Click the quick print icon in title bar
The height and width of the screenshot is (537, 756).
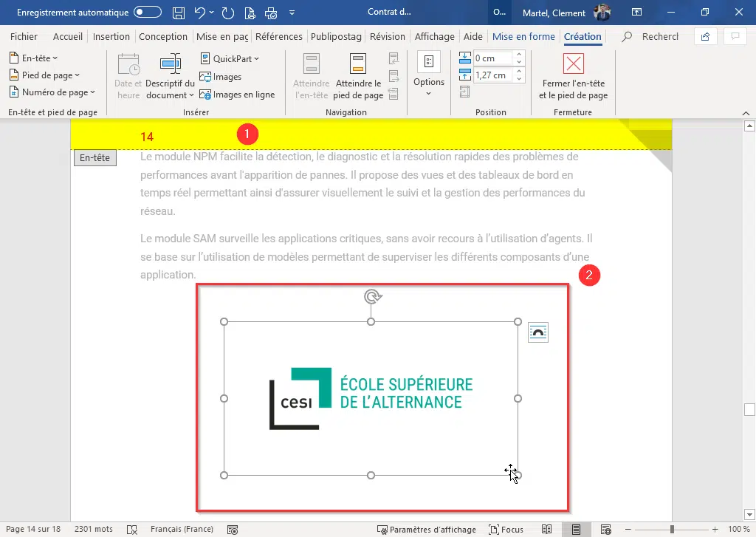[271, 13]
